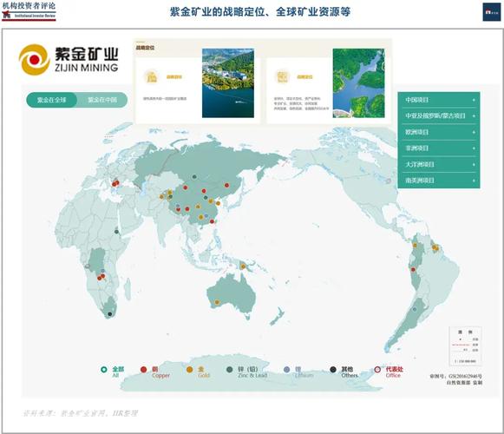Expand the 中亚及俄罗斯/蒙古项目 list
The height and width of the screenshot is (434, 504).
pyautogui.click(x=439, y=115)
